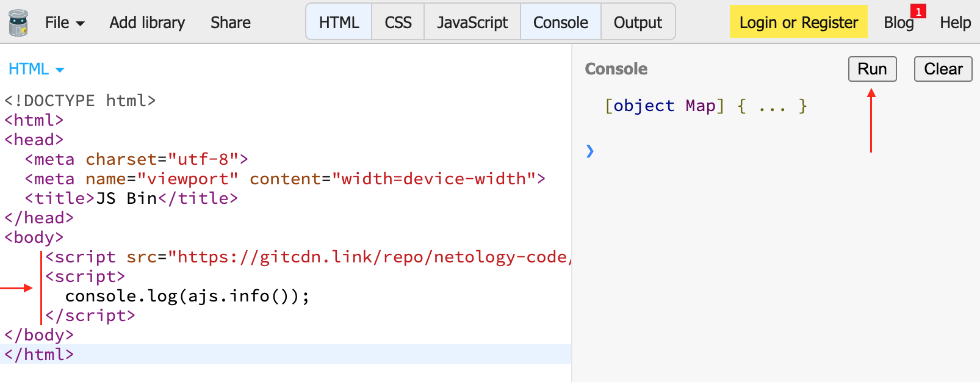Click the closing </script> tag line

(90, 315)
